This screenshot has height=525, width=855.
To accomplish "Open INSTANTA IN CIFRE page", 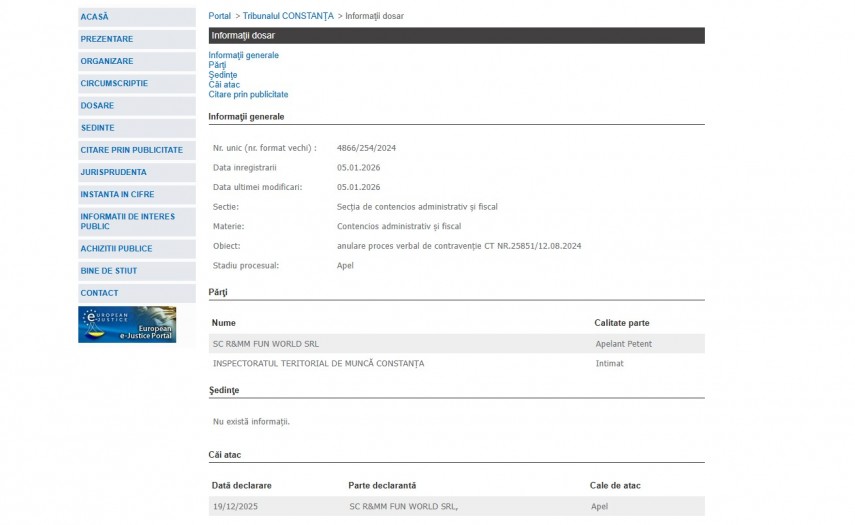I will pyautogui.click(x=118, y=194).
